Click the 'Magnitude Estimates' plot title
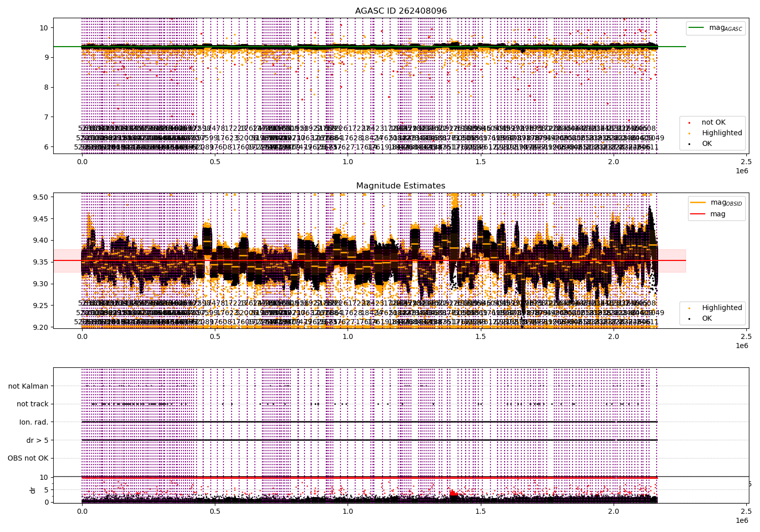Image resolution: width=760 pixels, height=532 pixels. (401, 186)
